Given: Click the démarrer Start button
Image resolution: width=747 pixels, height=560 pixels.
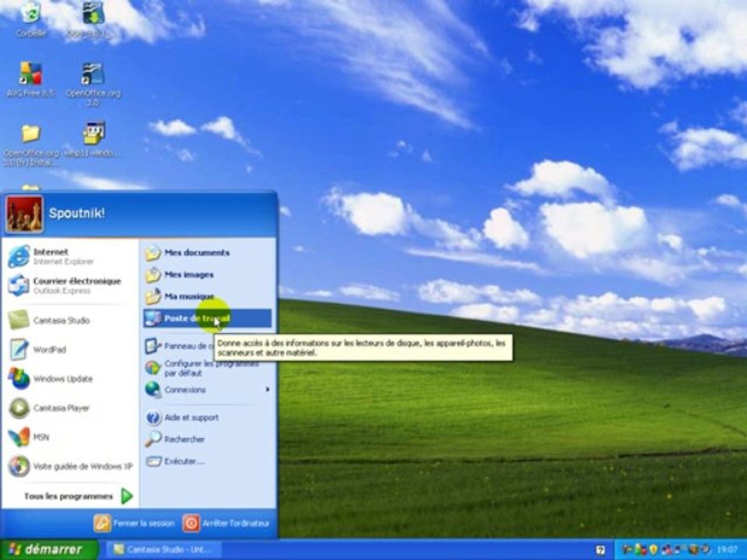Looking at the screenshot, I should point(49,550).
